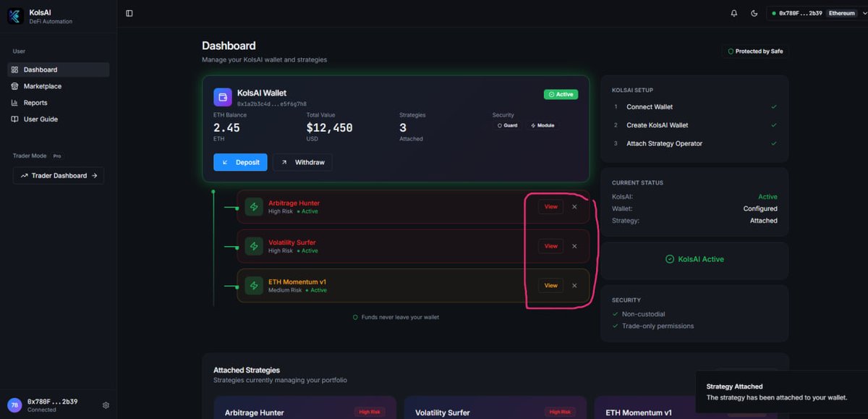Open Trader Dashboard button

coord(59,175)
